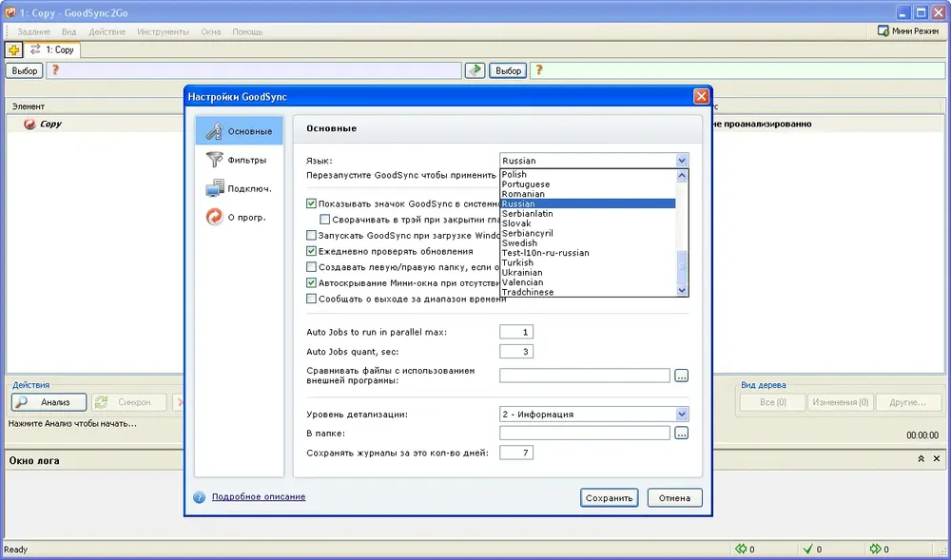The image size is (951, 560).
Task: Open the Задание menu
Action: coord(34,31)
